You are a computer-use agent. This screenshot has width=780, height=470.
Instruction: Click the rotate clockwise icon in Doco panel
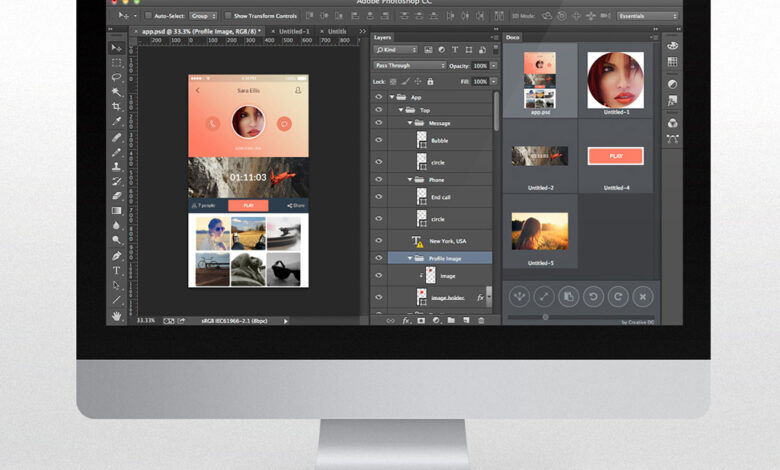coord(618,295)
